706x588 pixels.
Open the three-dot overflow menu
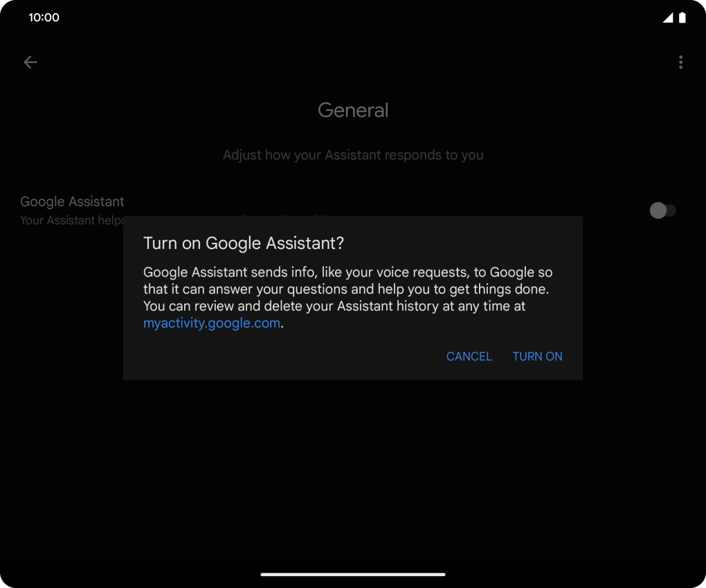click(x=680, y=62)
